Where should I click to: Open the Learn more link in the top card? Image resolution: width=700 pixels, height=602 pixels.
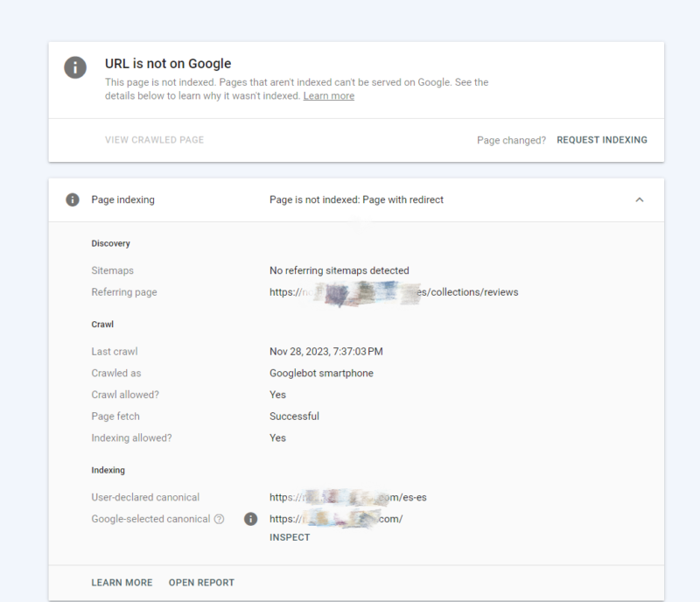point(328,96)
